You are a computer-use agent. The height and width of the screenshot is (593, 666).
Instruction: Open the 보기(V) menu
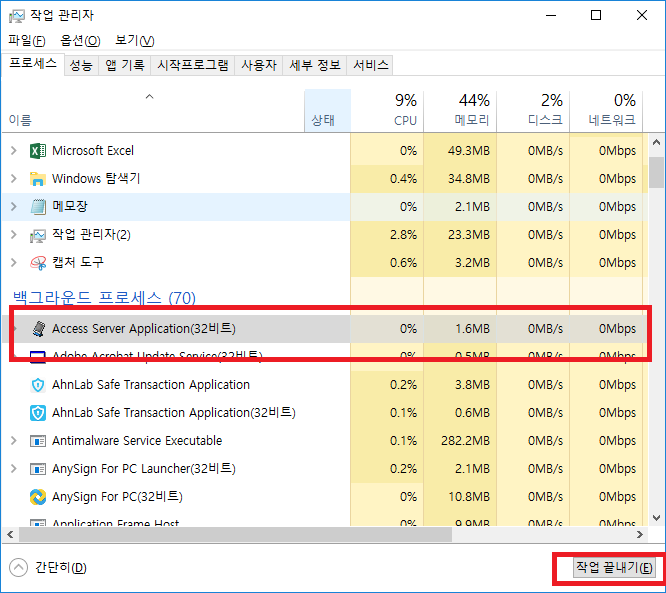pyautogui.click(x=135, y=41)
